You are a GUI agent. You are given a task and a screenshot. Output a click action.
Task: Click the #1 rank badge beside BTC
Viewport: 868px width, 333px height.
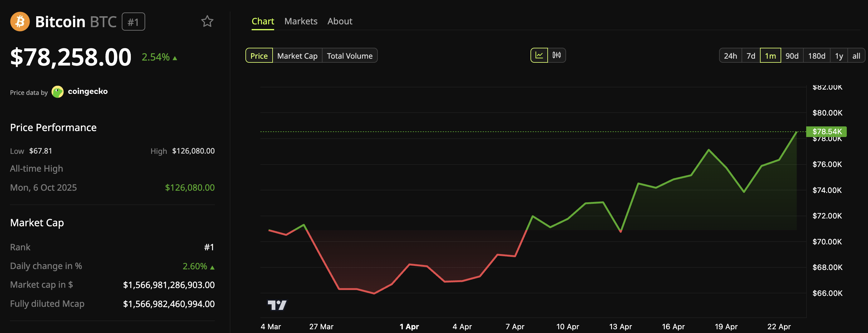coord(133,22)
